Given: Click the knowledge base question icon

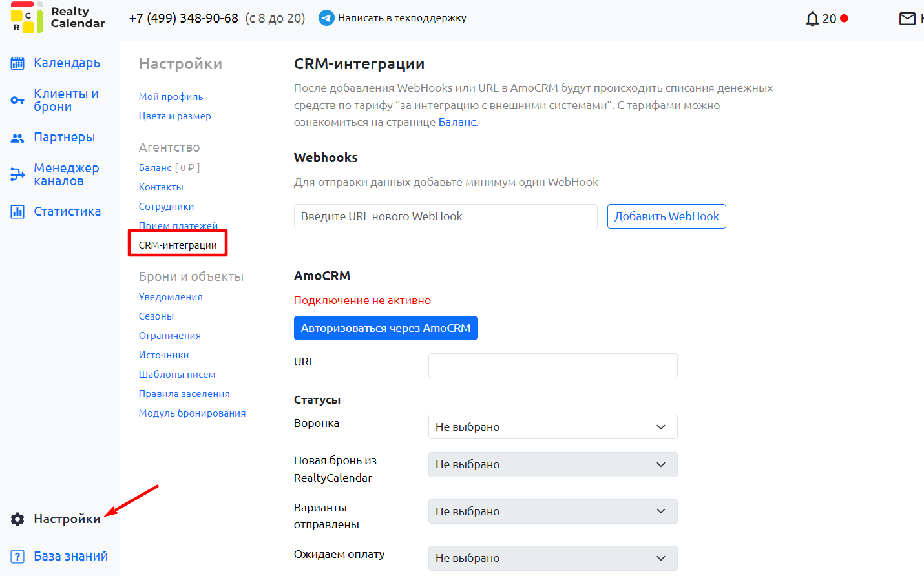Looking at the screenshot, I should click(17, 556).
